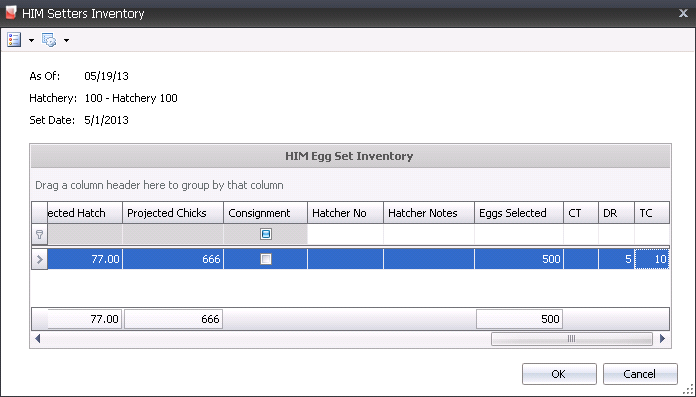This screenshot has height=397, width=696.
Task: Close the HIM Setters Inventory dialog
Action: coord(683,13)
